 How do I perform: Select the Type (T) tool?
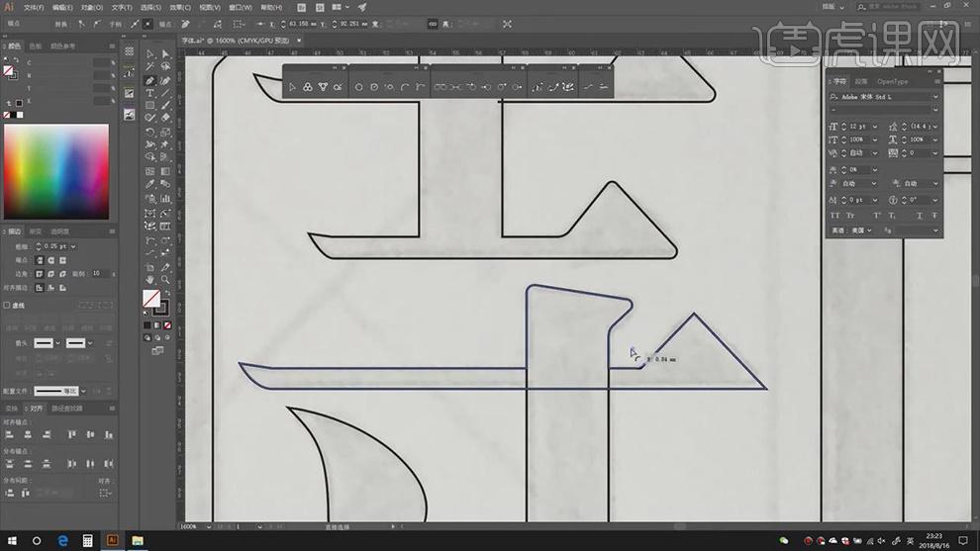pyautogui.click(x=150, y=93)
